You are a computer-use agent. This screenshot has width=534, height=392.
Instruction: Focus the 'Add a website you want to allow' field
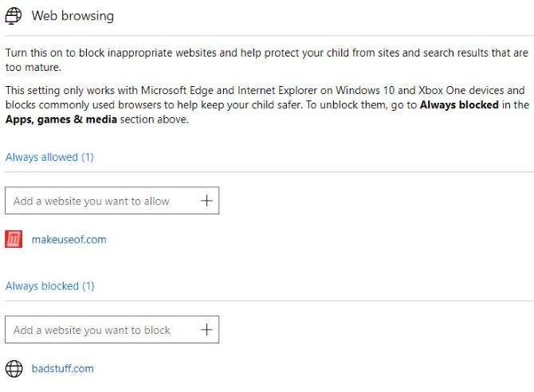pyautogui.click(x=100, y=201)
